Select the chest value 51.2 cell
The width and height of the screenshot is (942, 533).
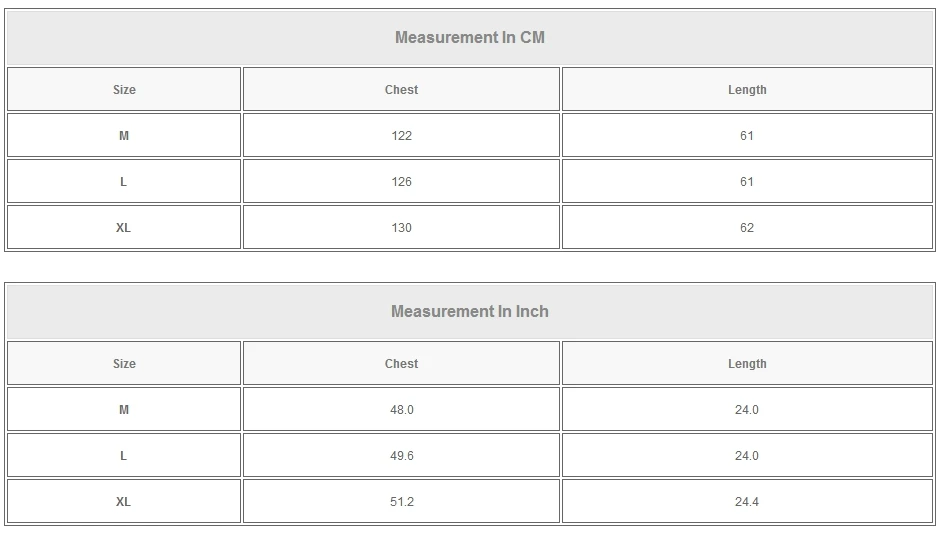401,502
